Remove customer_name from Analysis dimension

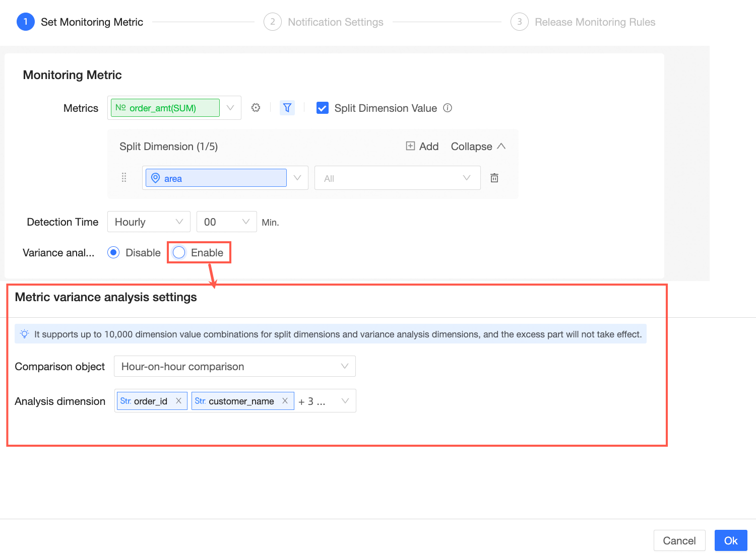pyautogui.click(x=285, y=401)
